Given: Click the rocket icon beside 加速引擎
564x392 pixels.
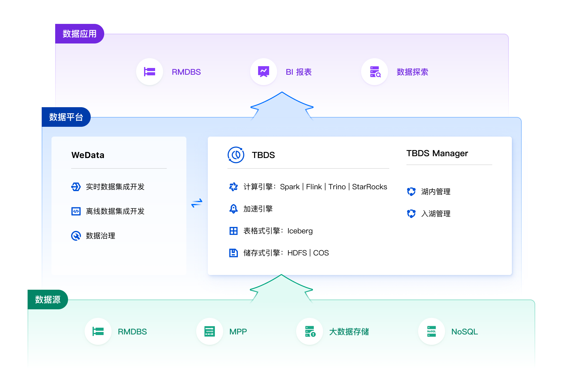Looking at the screenshot, I should pos(234,209).
